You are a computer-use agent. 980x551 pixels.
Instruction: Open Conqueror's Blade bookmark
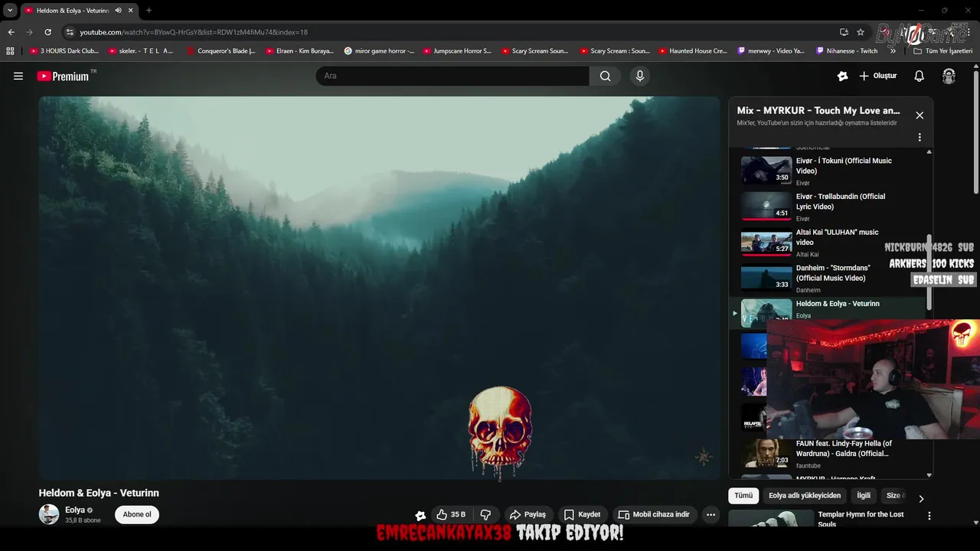pos(221,51)
